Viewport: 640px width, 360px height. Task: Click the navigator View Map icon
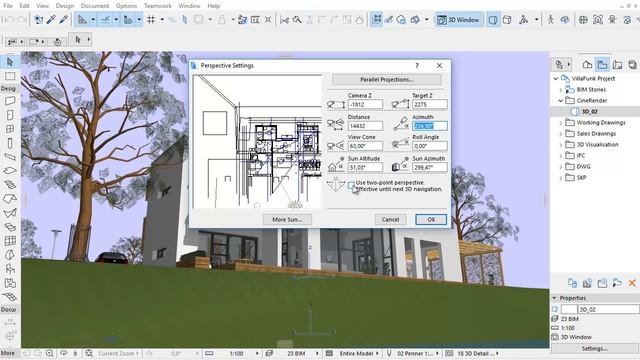click(602, 64)
